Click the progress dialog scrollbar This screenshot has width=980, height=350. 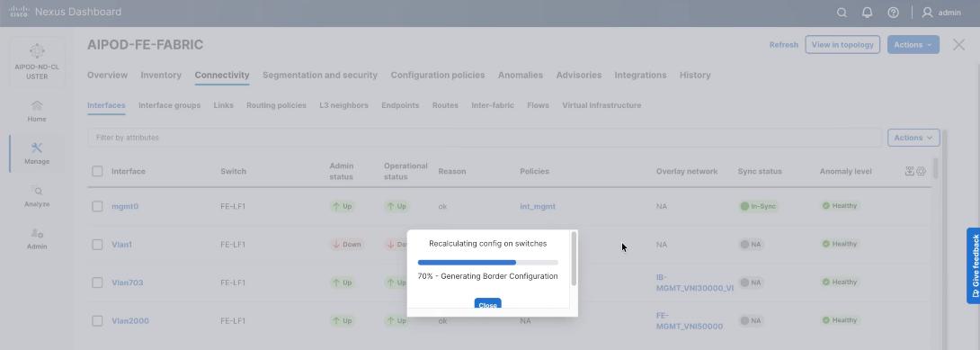(x=574, y=259)
